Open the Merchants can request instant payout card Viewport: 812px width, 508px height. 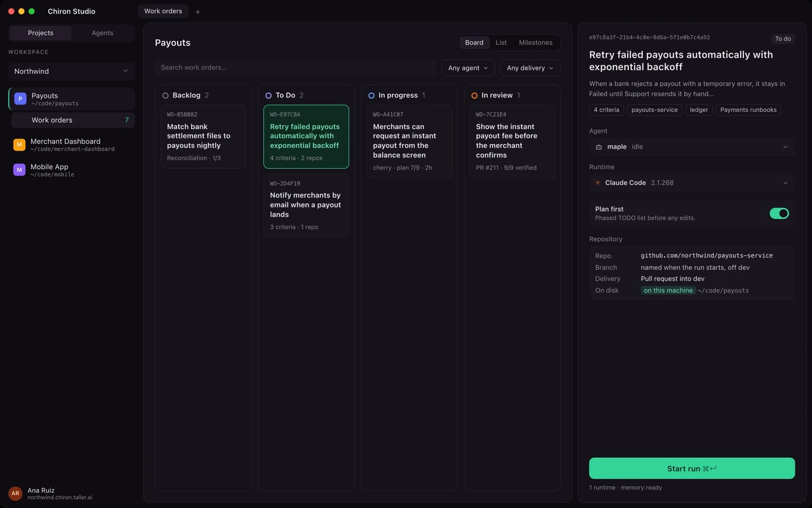pos(409,141)
